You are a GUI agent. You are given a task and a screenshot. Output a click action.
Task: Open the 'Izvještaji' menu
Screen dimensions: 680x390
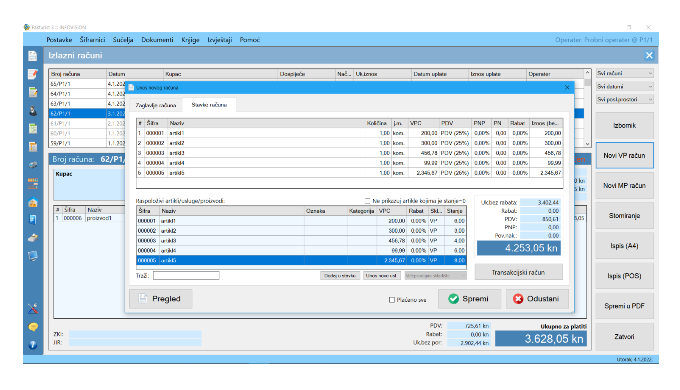coord(219,39)
